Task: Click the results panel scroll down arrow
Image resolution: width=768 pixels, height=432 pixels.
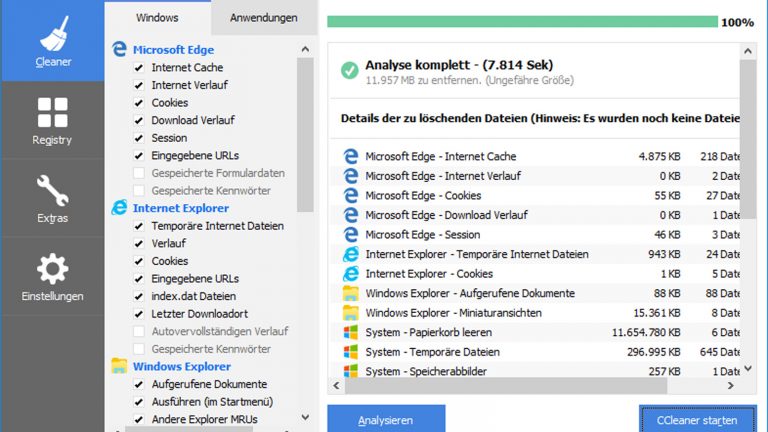Action: click(x=748, y=369)
